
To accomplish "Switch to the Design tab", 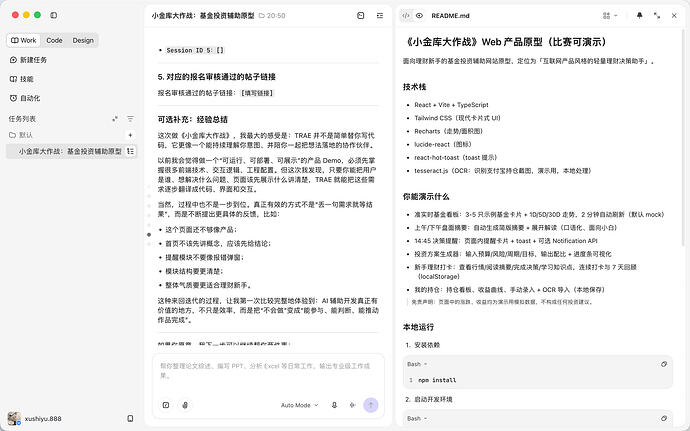I will click(x=83, y=40).
